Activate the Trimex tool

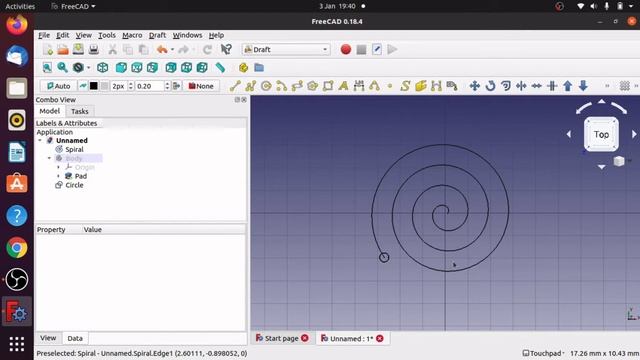[521, 86]
